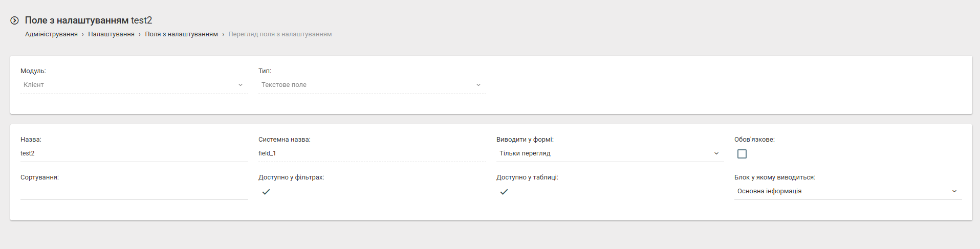Expand the Виводити у формі dropdown
Viewport: 980px width, 249px height.
coord(609,153)
